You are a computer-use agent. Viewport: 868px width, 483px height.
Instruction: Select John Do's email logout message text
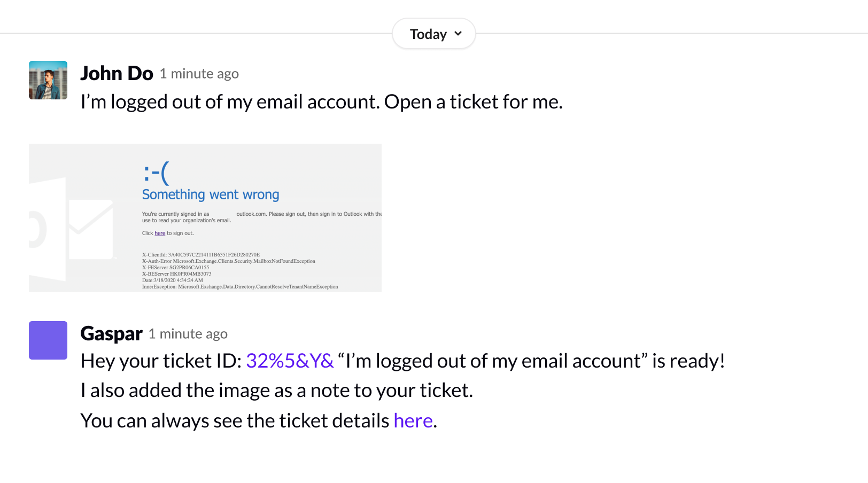(x=321, y=102)
